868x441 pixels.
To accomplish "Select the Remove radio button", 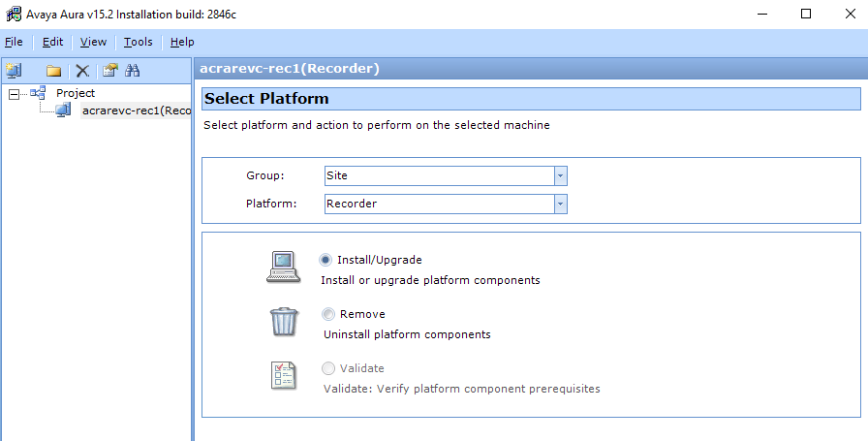I will point(328,314).
